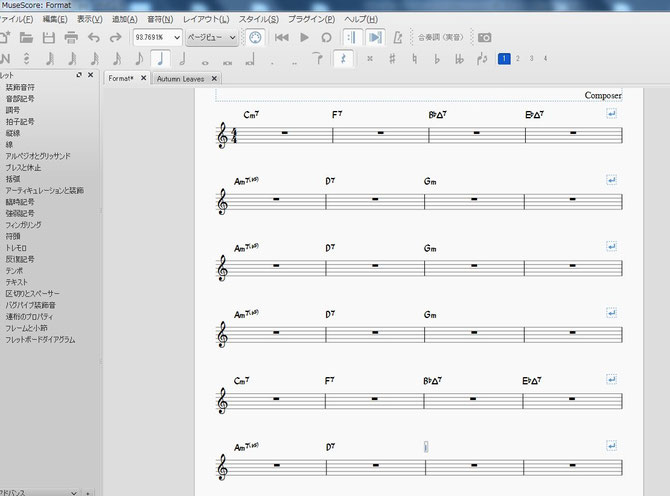The width and height of the screenshot is (670, 496).
Task: Toggle play repeats button
Action: pyautogui.click(x=352, y=38)
